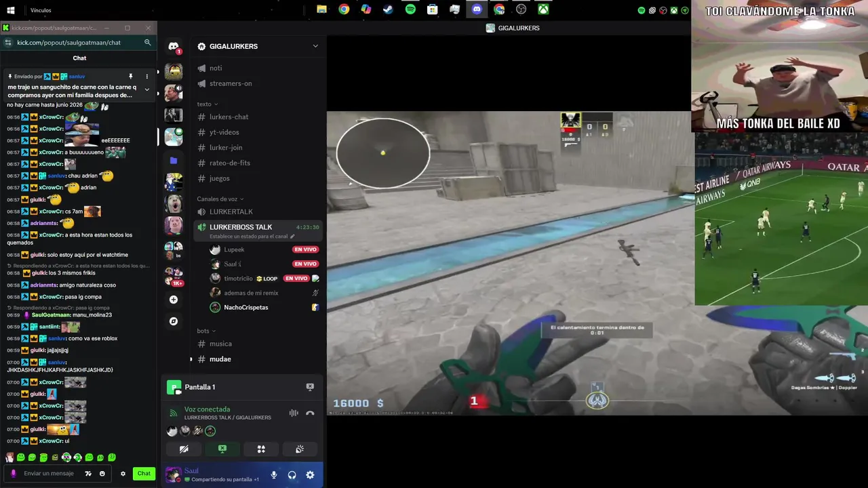Open File Explorer from taskbar
The height and width of the screenshot is (488, 868).
tap(321, 9)
